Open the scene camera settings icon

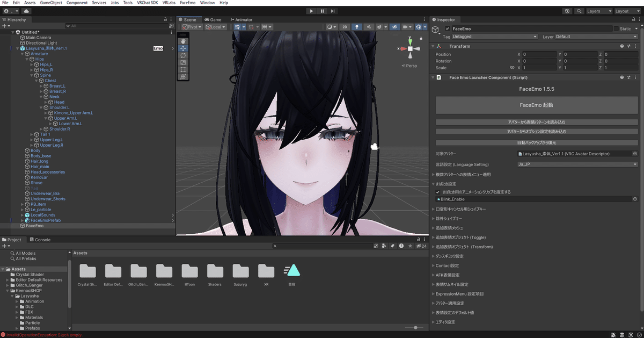407,27
